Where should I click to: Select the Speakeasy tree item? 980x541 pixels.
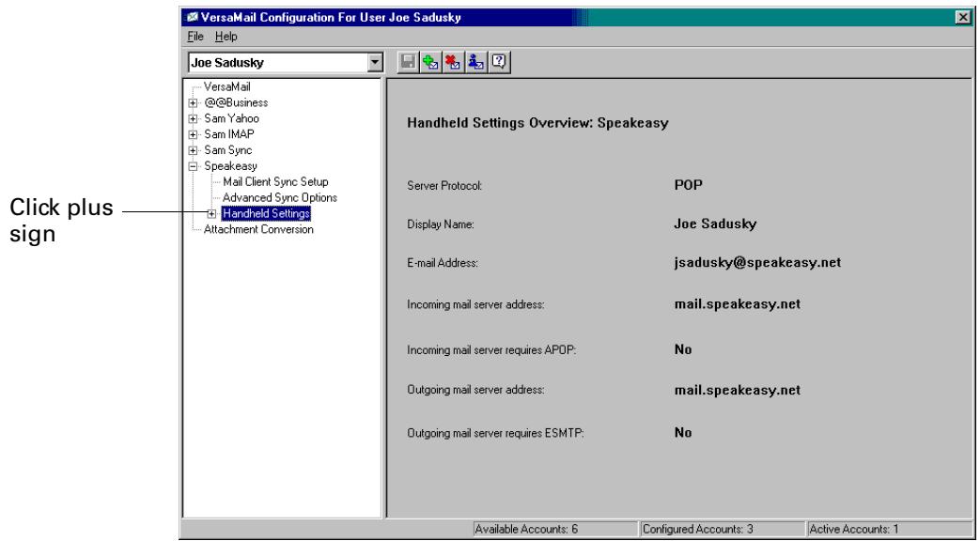pos(230,165)
